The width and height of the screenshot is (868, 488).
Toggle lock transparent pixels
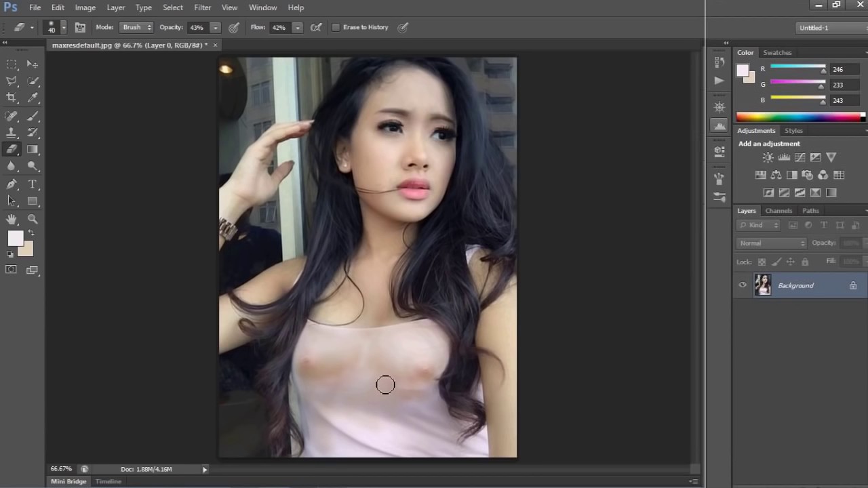click(762, 262)
